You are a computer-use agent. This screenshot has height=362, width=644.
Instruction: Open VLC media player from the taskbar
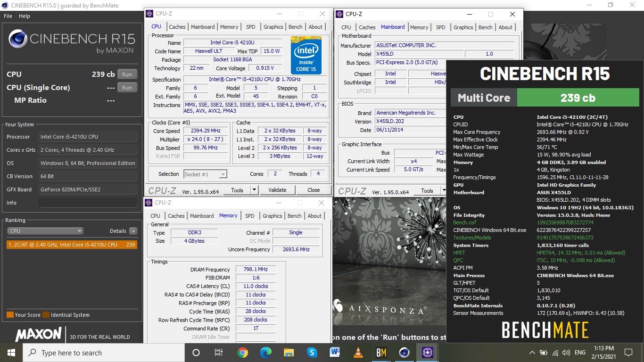tap(358, 353)
